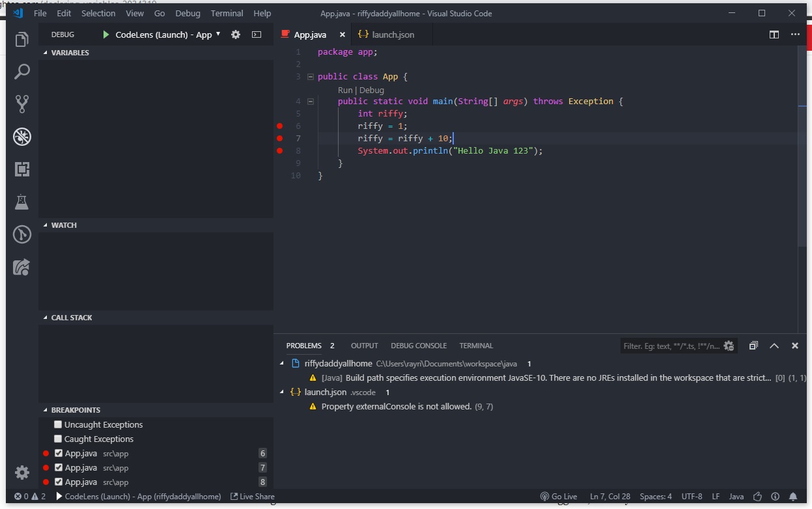Open the Live Share icon in activity bar
This screenshot has width=812, height=509.
pos(22,267)
